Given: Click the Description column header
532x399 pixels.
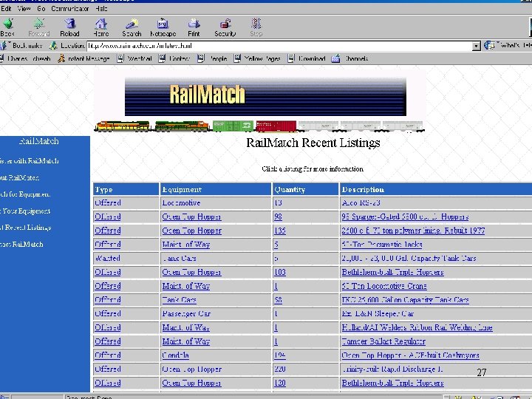Looking at the screenshot, I should pos(436,189).
